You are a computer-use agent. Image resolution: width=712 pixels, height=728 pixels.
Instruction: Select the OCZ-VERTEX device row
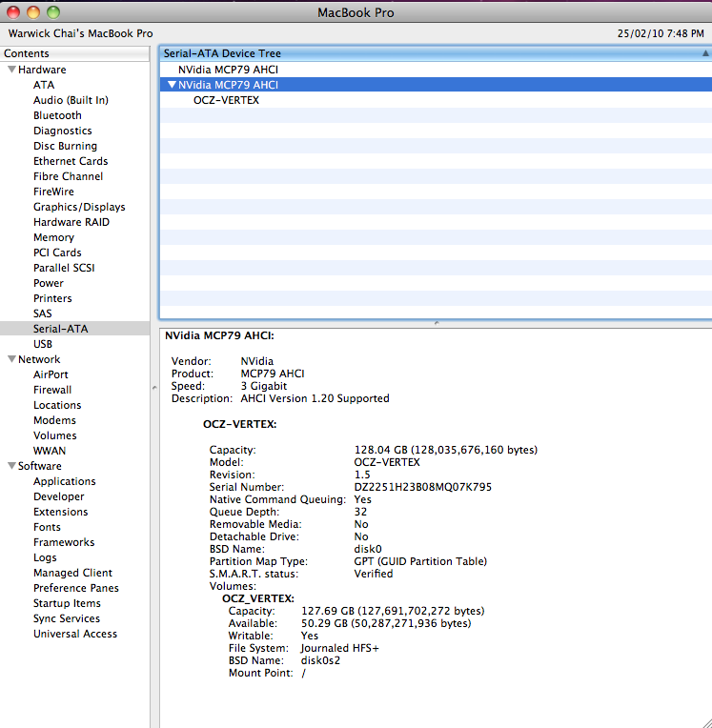pos(436,100)
